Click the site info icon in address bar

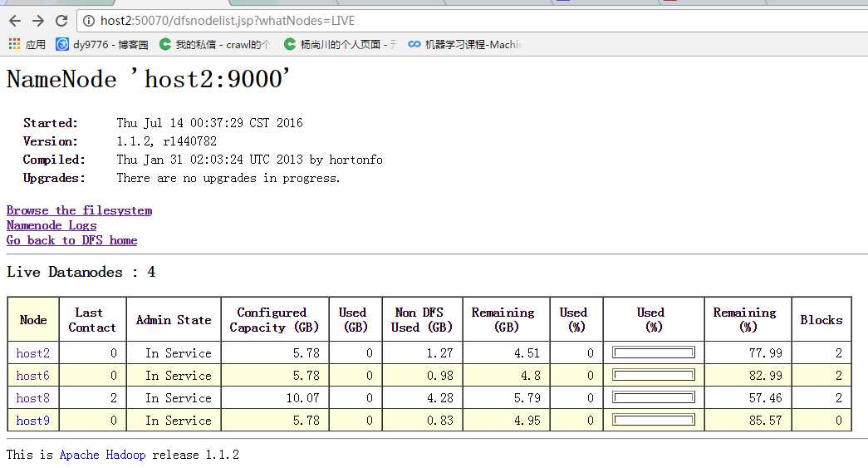coord(89,21)
